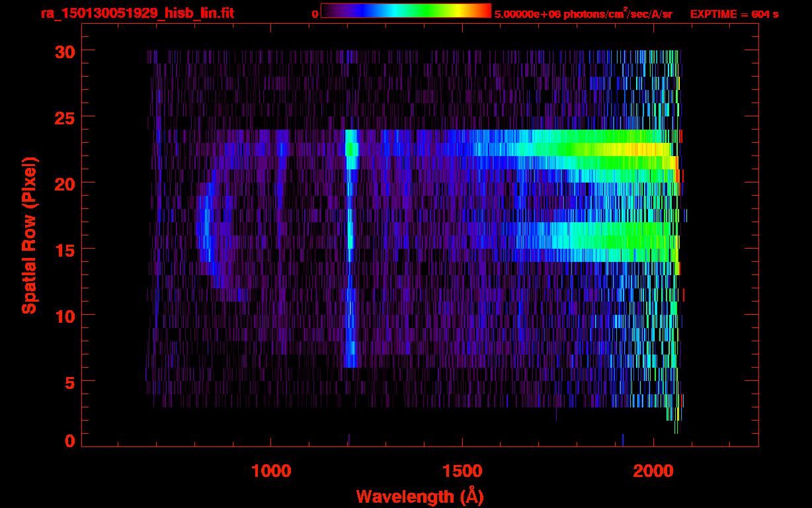812x508 pixels.
Task: Click the y-axis tick label 25
Action: pyautogui.click(x=65, y=117)
